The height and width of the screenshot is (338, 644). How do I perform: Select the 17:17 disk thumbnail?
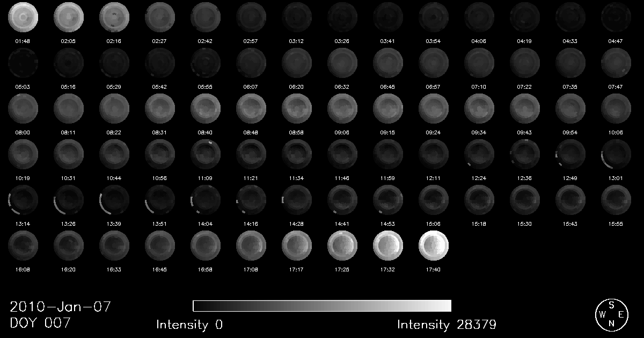pyautogui.click(x=296, y=246)
